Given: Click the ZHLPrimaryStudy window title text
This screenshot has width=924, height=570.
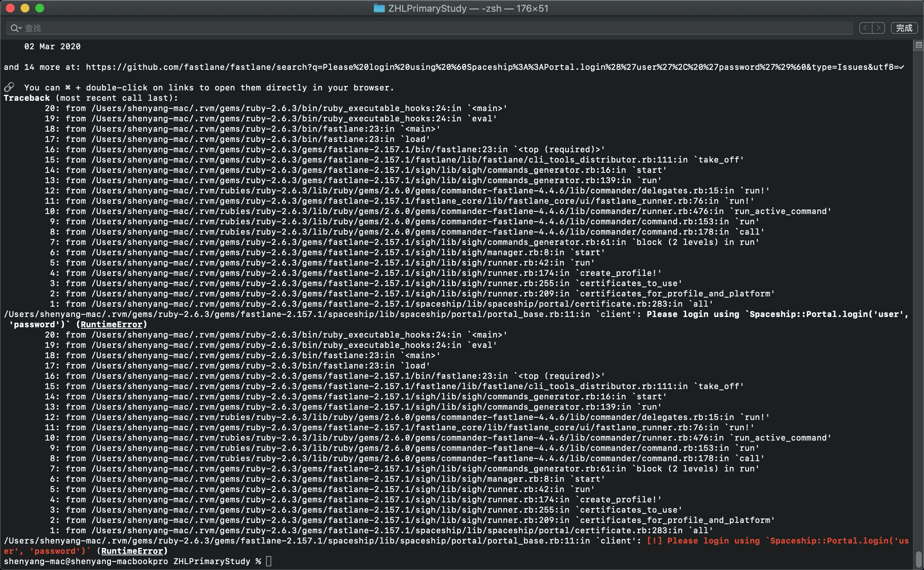Looking at the screenshot, I should (427, 8).
